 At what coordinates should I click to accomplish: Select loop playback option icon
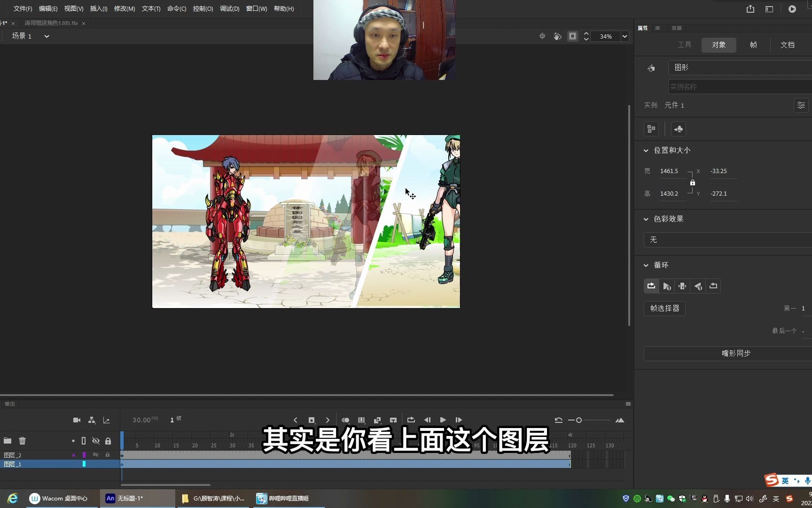[651, 286]
